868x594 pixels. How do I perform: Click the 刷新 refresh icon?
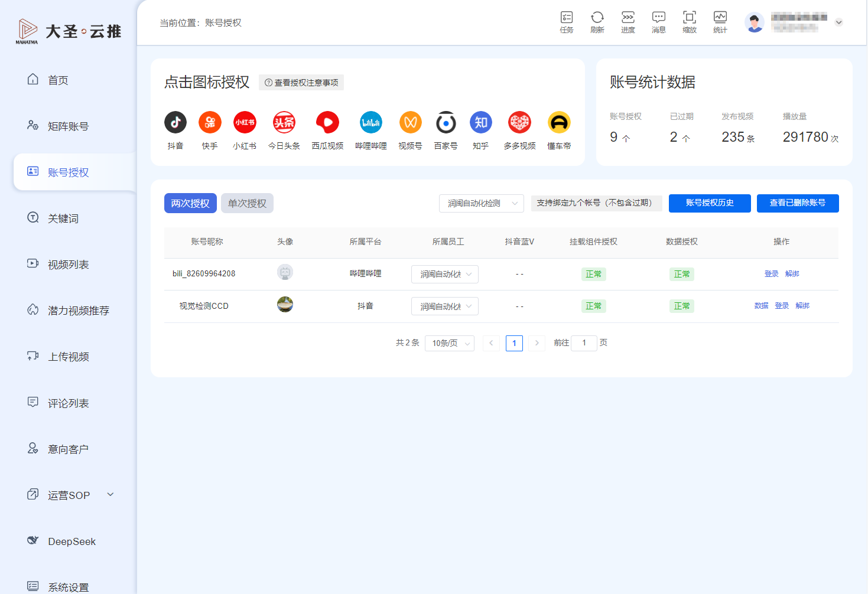pyautogui.click(x=597, y=22)
